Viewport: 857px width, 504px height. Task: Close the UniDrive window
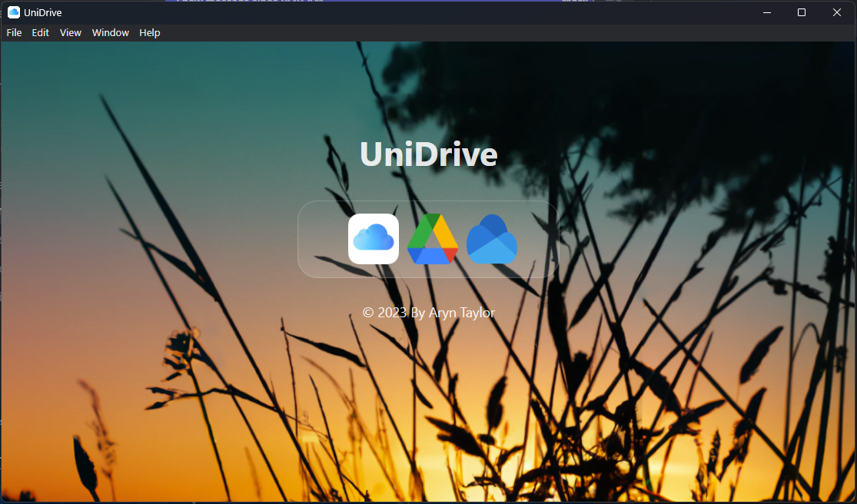[x=837, y=12]
